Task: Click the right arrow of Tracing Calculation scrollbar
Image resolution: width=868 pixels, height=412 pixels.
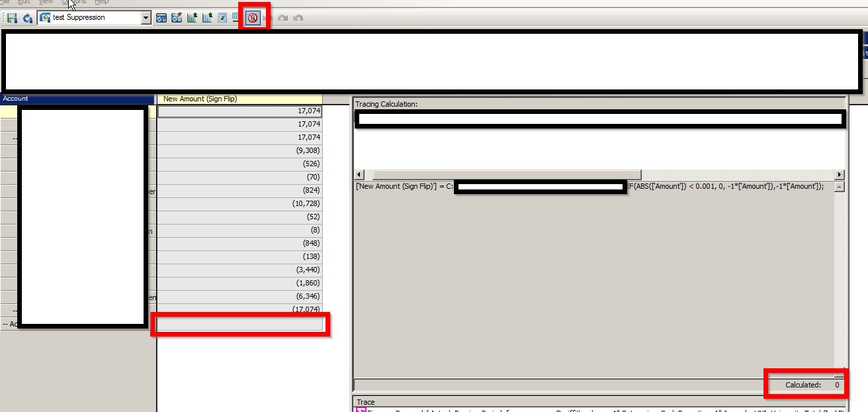Action: click(840, 175)
